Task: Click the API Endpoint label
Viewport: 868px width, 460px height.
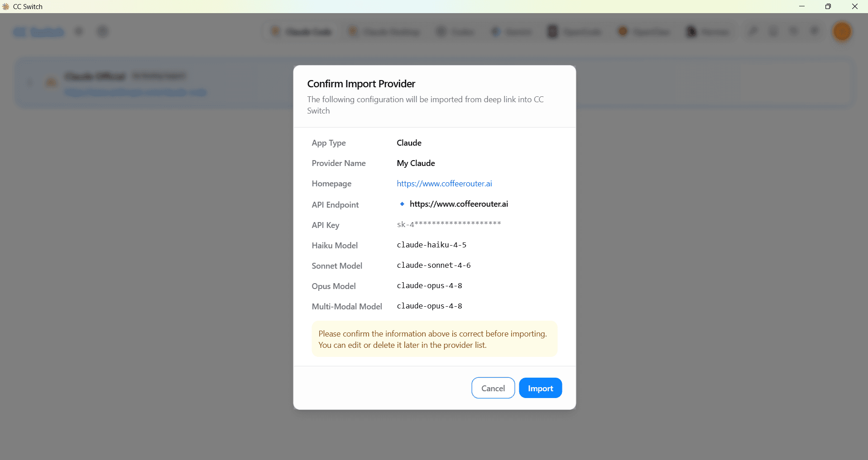Action: tap(335, 205)
